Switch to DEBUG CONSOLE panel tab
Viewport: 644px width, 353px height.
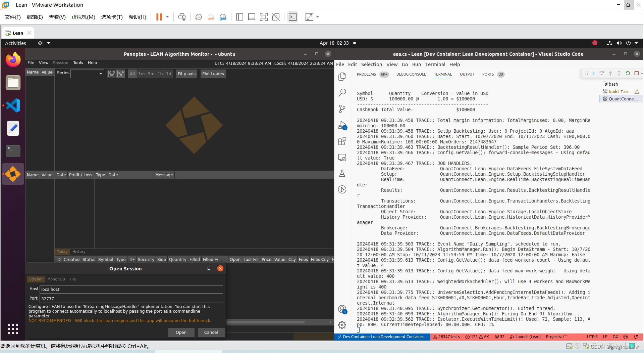pyautogui.click(x=411, y=74)
